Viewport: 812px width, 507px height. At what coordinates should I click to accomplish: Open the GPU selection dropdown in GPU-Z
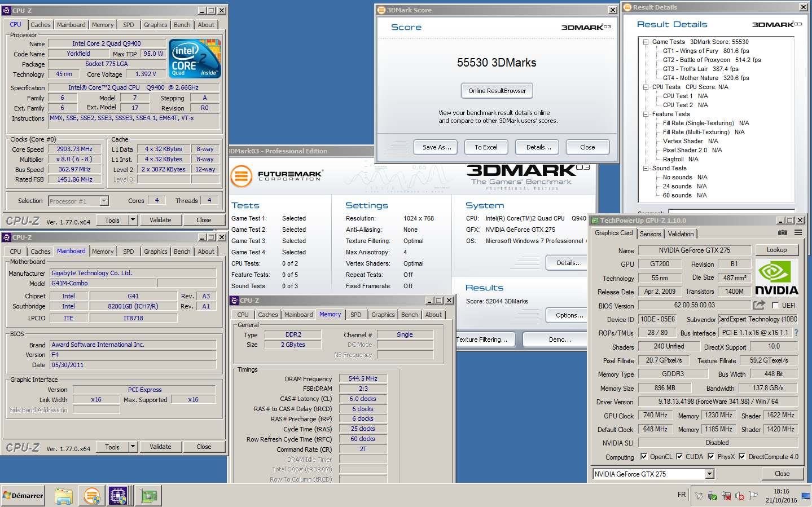(710, 474)
